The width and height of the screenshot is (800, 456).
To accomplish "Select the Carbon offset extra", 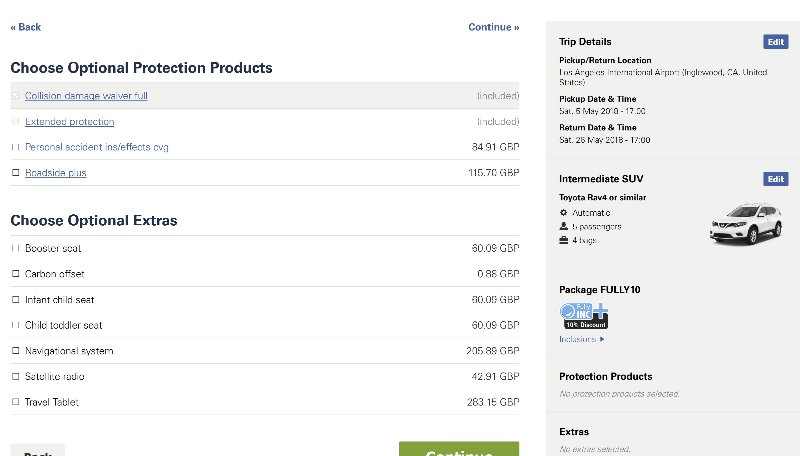I will [x=15, y=274].
